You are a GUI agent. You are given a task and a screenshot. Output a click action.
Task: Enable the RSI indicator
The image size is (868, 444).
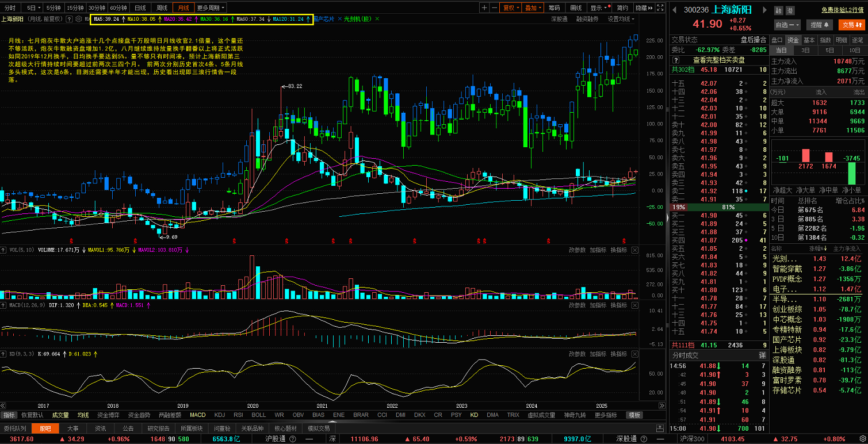(238, 415)
